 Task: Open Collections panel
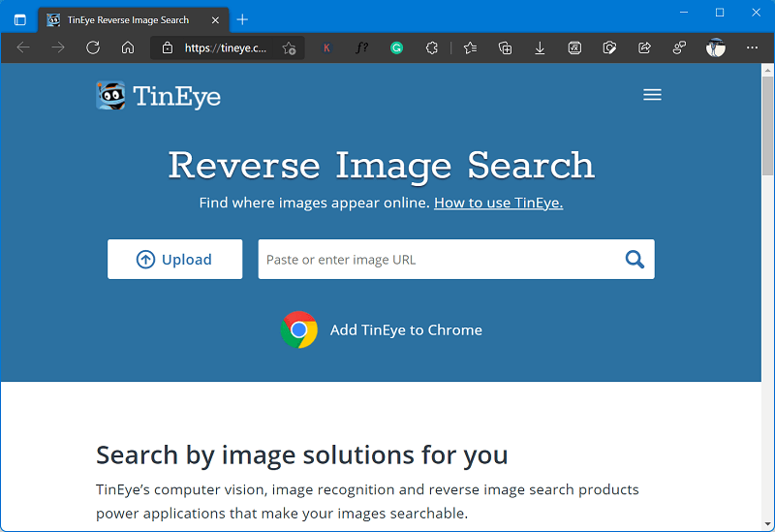coord(505,47)
